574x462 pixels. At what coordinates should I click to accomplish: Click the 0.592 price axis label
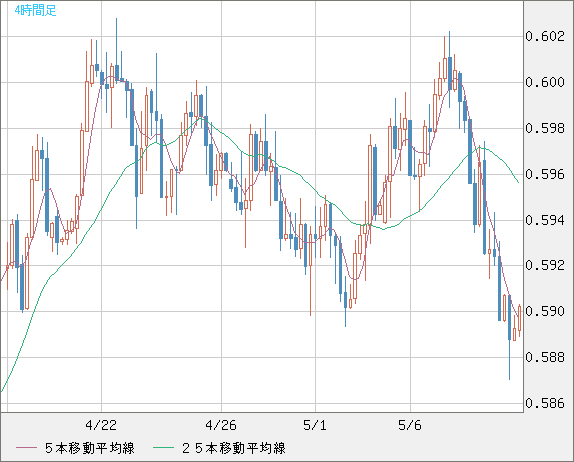pos(545,265)
